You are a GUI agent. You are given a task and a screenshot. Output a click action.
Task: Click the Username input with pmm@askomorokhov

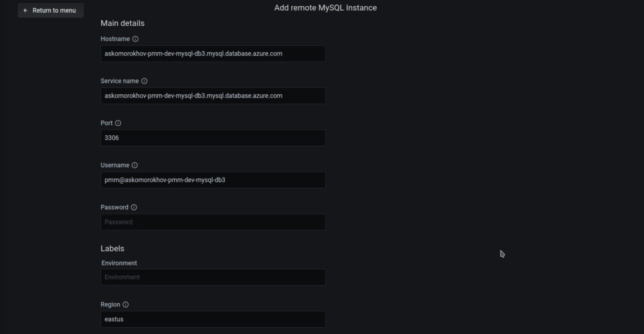point(213,180)
